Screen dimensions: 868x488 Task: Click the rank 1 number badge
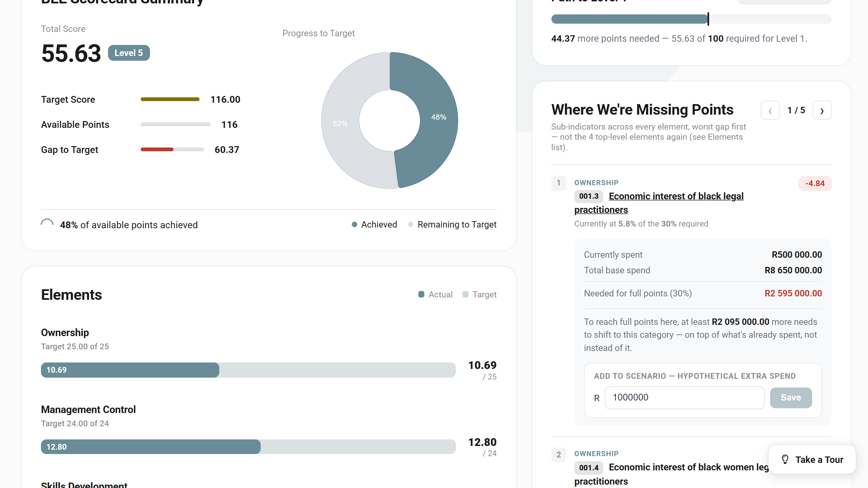(x=558, y=183)
